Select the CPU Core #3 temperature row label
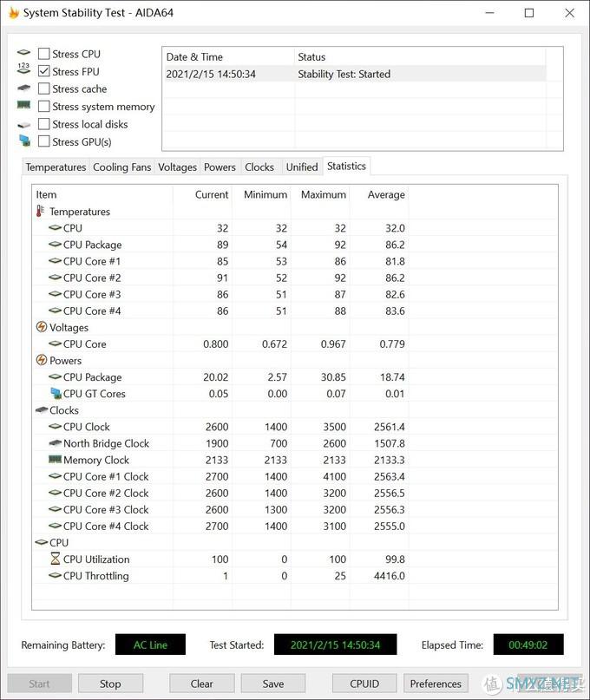590x700 pixels. click(92, 294)
